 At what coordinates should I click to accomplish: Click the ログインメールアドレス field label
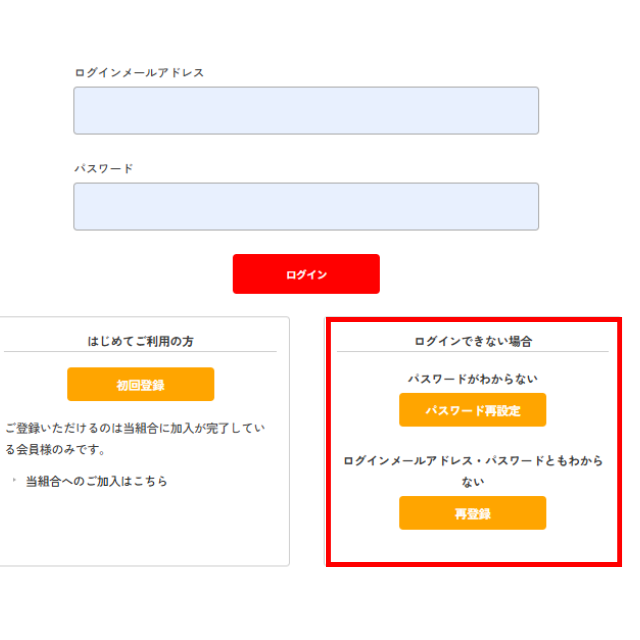click(139, 73)
